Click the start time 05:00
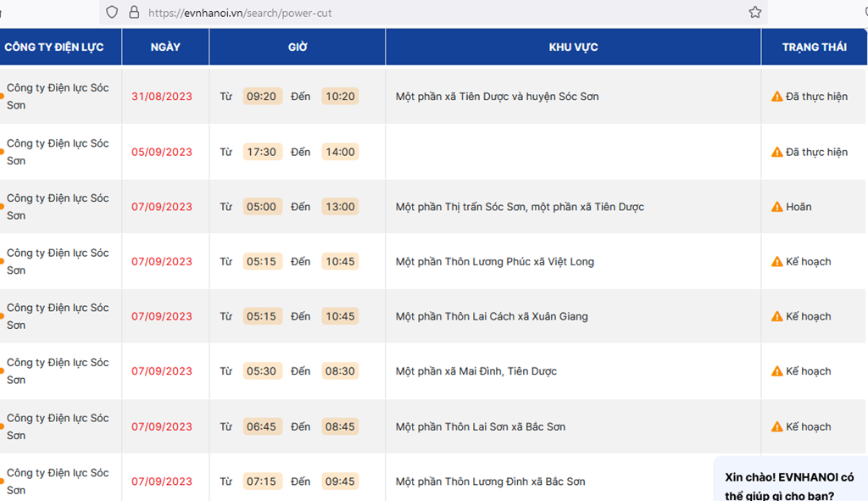 click(262, 207)
